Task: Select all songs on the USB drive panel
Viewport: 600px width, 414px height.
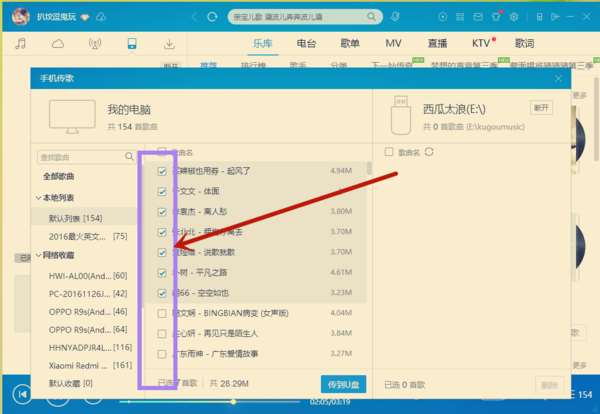Action: (x=389, y=152)
